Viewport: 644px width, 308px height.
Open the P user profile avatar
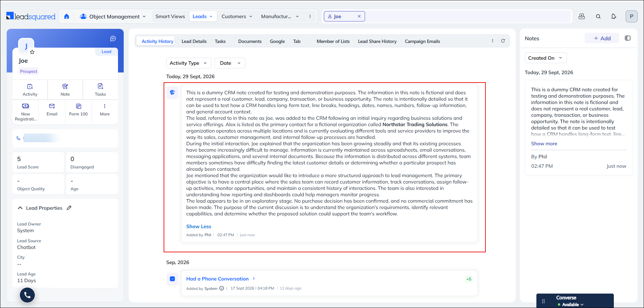coord(631,16)
